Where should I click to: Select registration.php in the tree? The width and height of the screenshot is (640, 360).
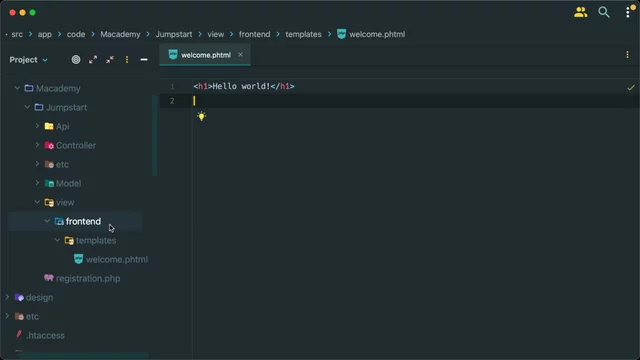point(88,278)
